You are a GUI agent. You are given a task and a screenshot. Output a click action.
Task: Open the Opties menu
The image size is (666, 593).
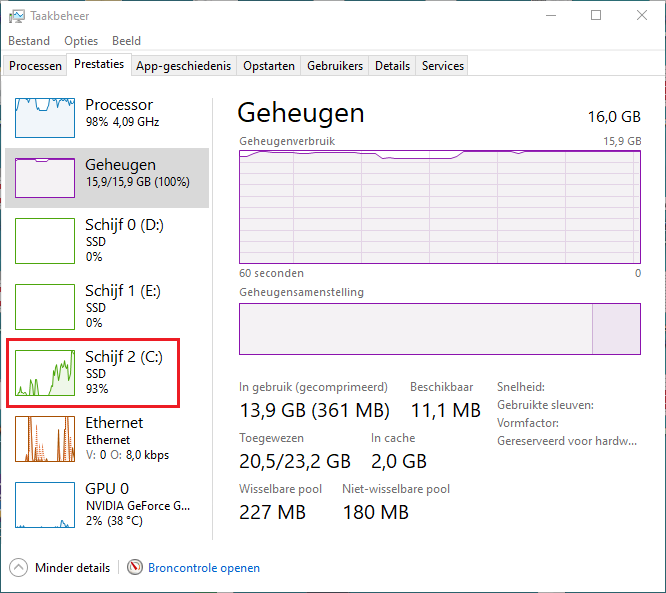coord(81,41)
